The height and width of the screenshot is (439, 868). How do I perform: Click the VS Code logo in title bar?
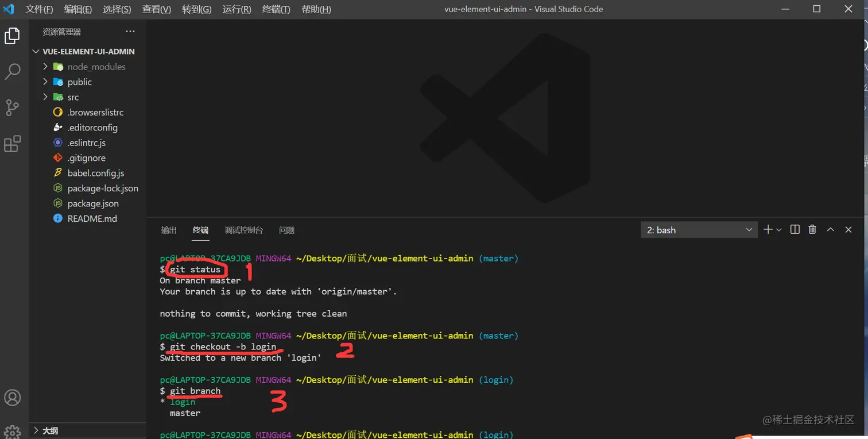pos(9,9)
